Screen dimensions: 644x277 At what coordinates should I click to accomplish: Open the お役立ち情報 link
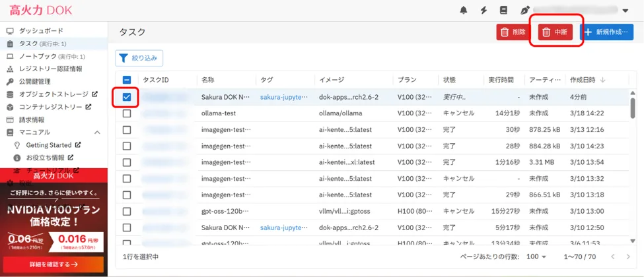point(45,158)
